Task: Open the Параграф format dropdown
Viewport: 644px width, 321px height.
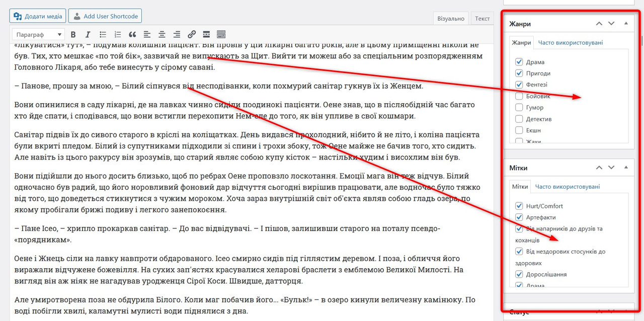Action: [x=39, y=35]
